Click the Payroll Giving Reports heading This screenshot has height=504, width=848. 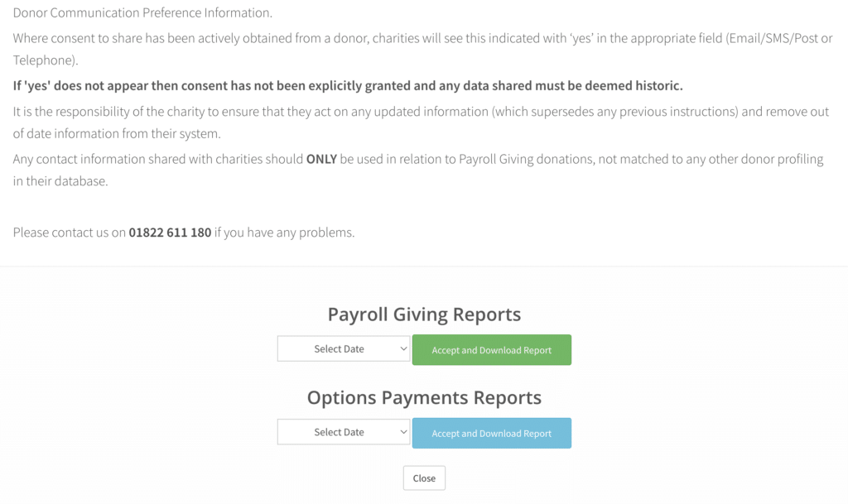click(424, 314)
